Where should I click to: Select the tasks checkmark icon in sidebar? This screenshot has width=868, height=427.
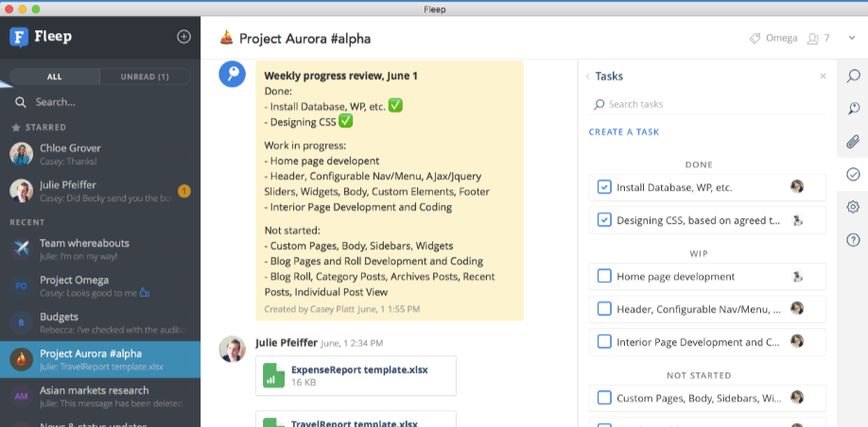852,175
